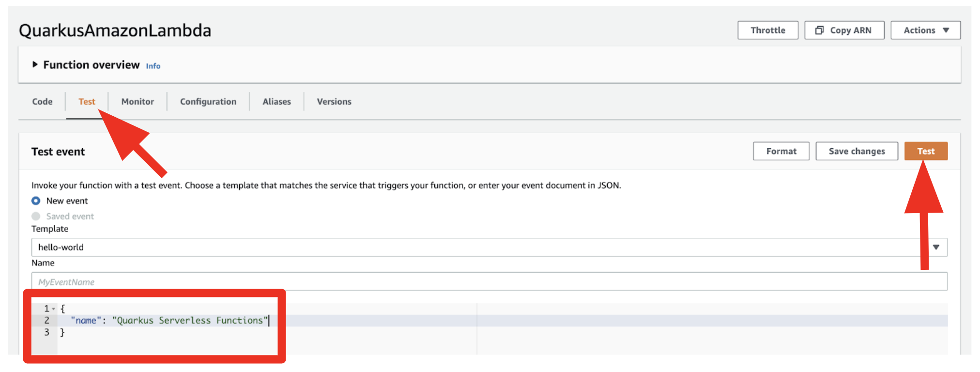The width and height of the screenshot is (980, 372).
Task: Collapse the JSON fold arrow on line 1
Action: pos(54,309)
